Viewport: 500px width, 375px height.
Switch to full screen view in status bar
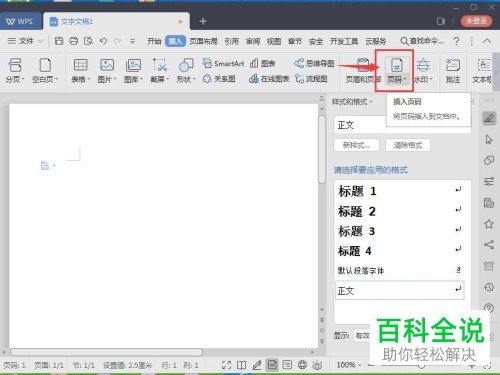pyautogui.click(x=226, y=365)
